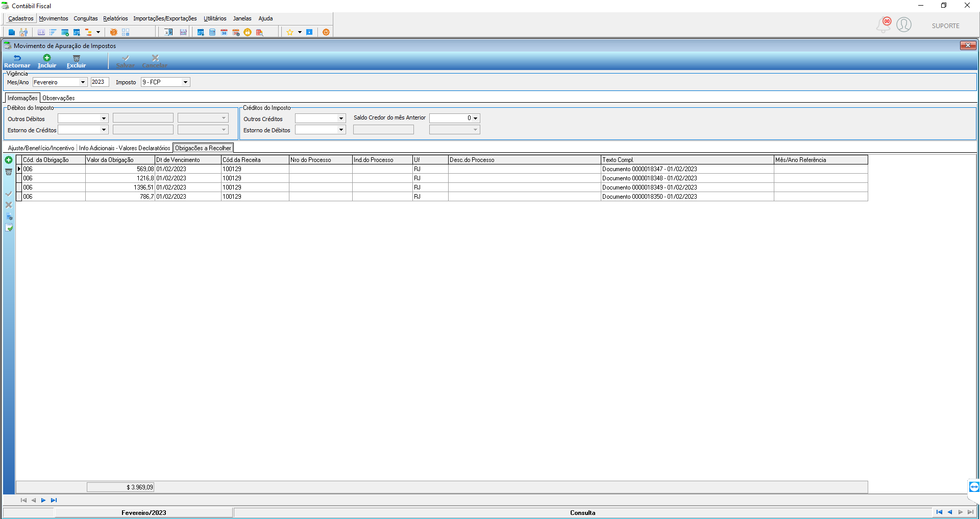980x519 pixels.
Task: Click the calendar with gear icon
Action: (x=236, y=32)
